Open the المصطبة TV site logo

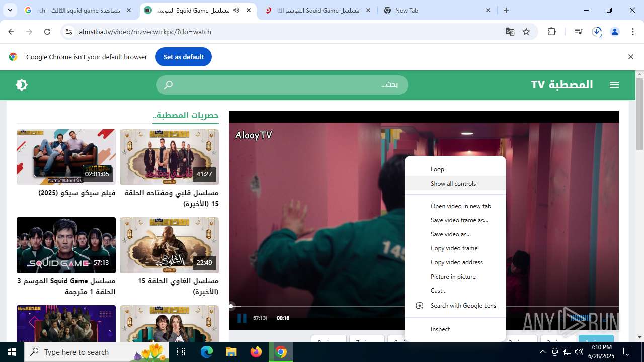[562, 84]
